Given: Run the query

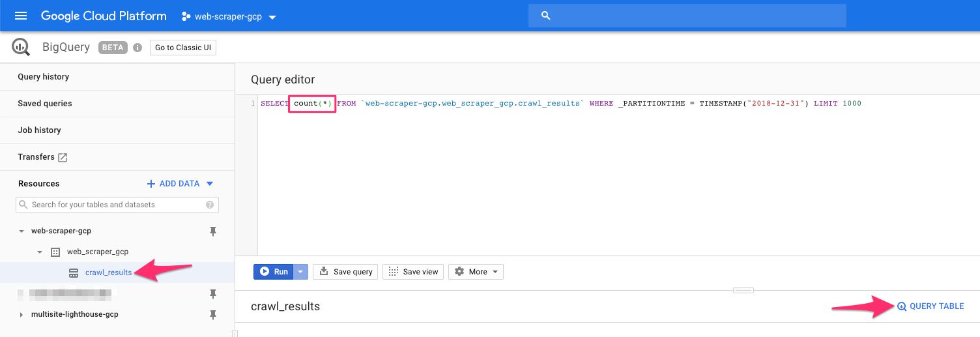Looking at the screenshot, I should (274, 272).
